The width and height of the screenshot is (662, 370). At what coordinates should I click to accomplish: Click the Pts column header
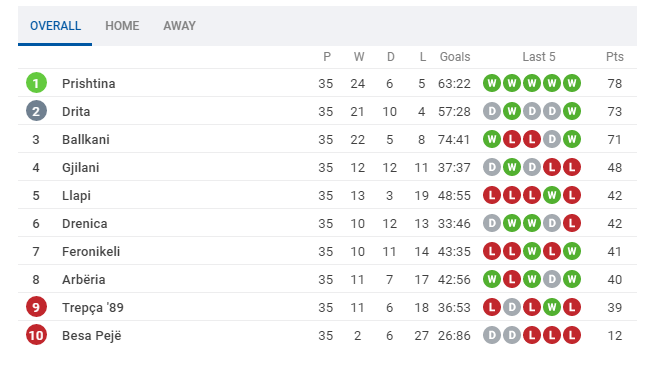pyautogui.click(x=614, y=57)
